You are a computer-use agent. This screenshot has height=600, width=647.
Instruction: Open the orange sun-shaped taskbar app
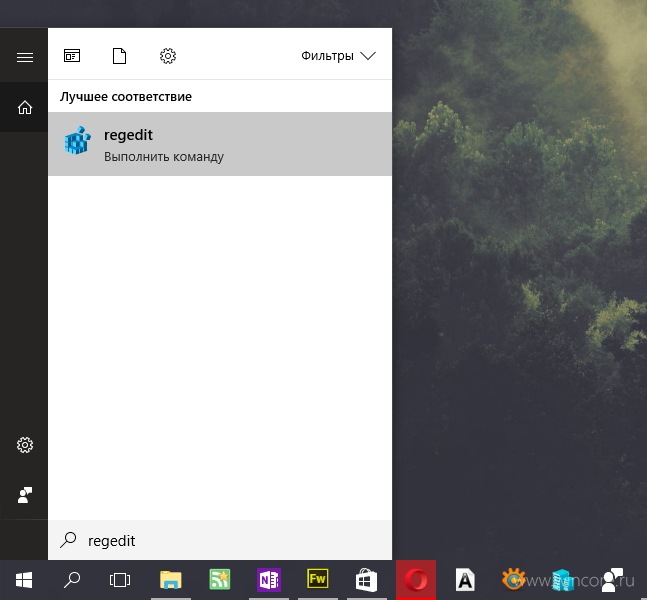[513, 579]
